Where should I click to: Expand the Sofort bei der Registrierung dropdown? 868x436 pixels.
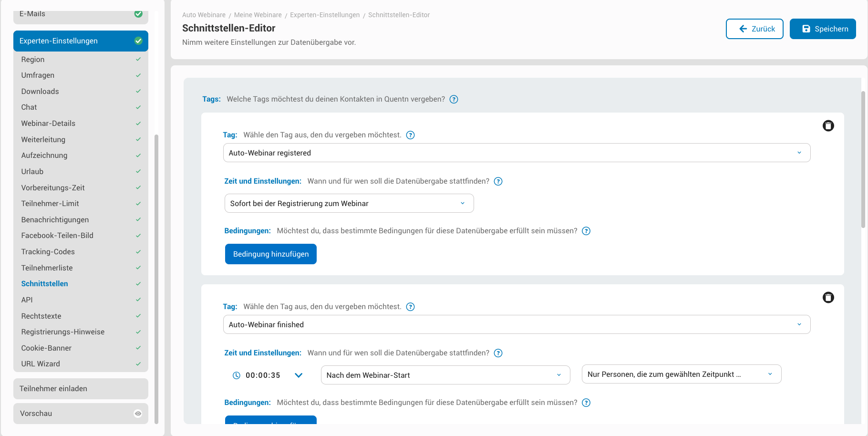[349, 203]
